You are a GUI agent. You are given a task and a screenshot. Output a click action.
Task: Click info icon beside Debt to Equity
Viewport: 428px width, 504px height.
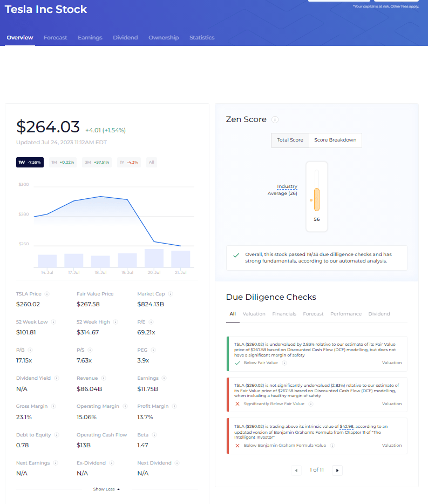57,435
